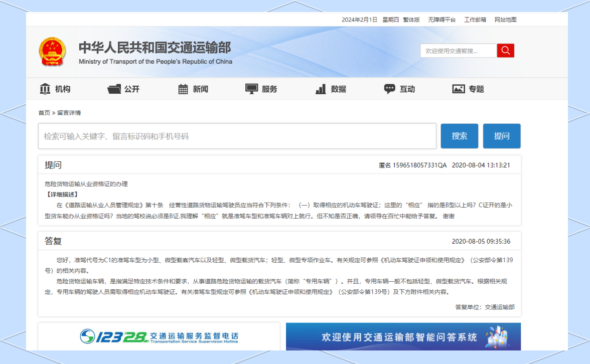Open the 数据 menu item
The width and height of the screenshot is (590, 364).
(338, 89)
